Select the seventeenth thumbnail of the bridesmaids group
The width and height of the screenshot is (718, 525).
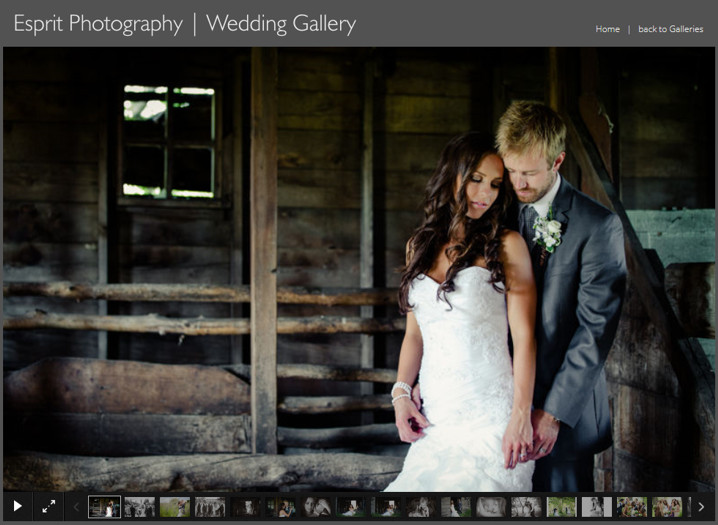[x=667, y=507]
